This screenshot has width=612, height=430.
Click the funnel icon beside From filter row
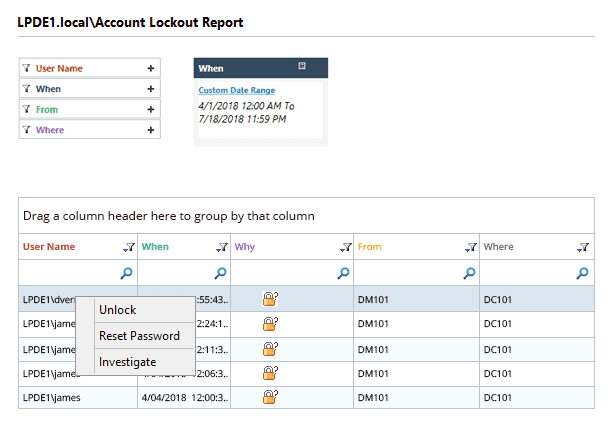click(x=26, y=109)
